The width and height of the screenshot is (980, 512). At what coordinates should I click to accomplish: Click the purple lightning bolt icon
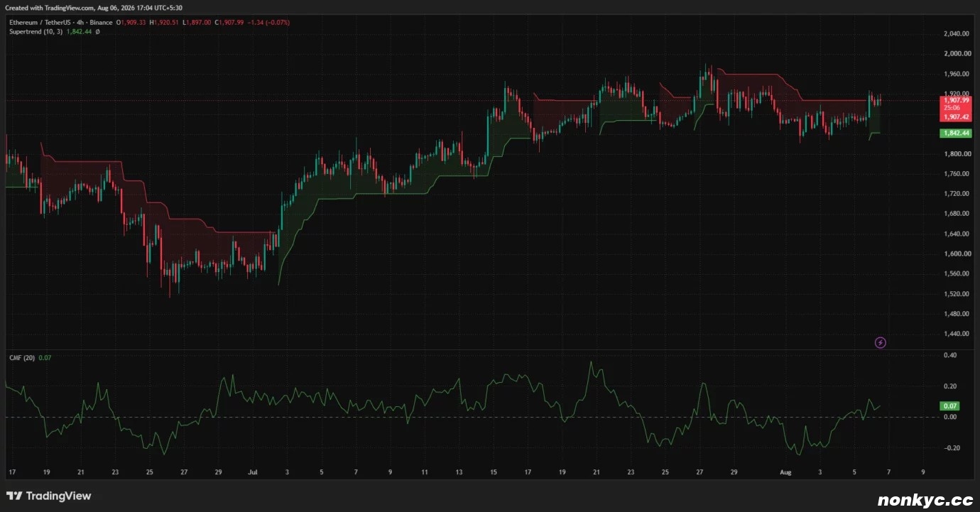[881, 343]
